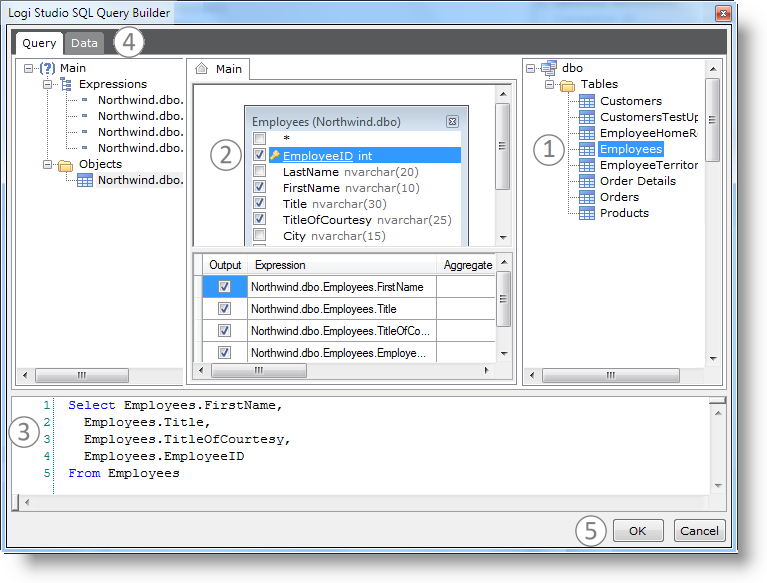Collapse the dbo schema node
Viewport: 767px width, 583px height.
coord(530,68)
